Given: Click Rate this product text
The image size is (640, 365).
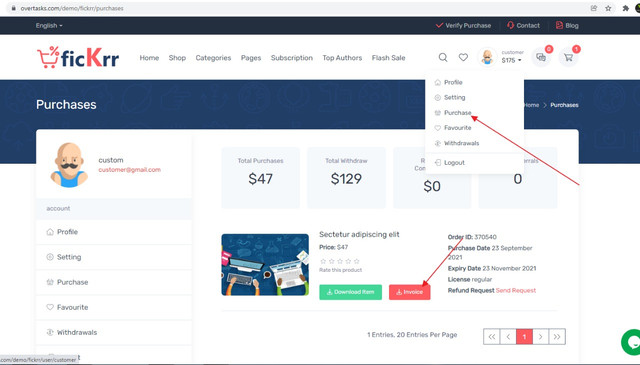Looking at the screenshot, I should (x=340, y=270).
